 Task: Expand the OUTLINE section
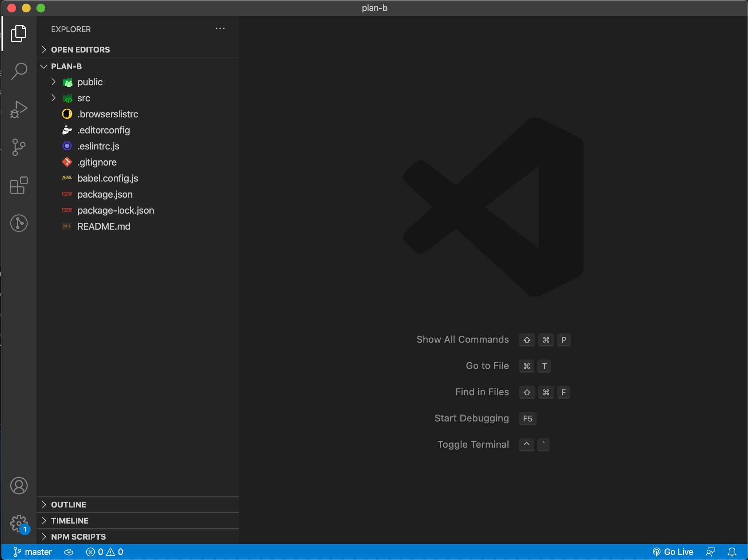click(x=138, y=505)
